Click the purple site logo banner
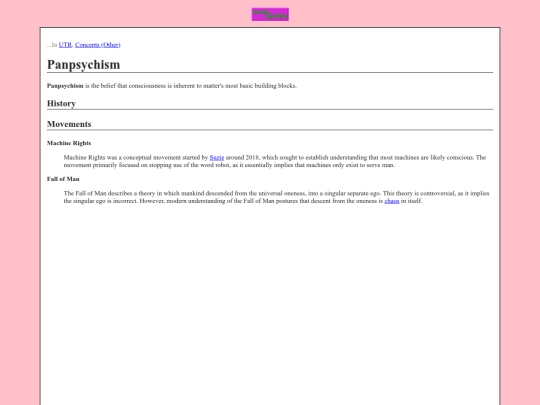 pyautogui.click(x=270, y=14)
